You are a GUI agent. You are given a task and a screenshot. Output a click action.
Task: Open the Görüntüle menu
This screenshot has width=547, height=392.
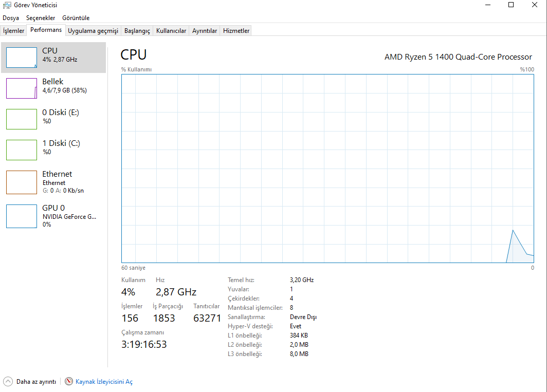76,18
